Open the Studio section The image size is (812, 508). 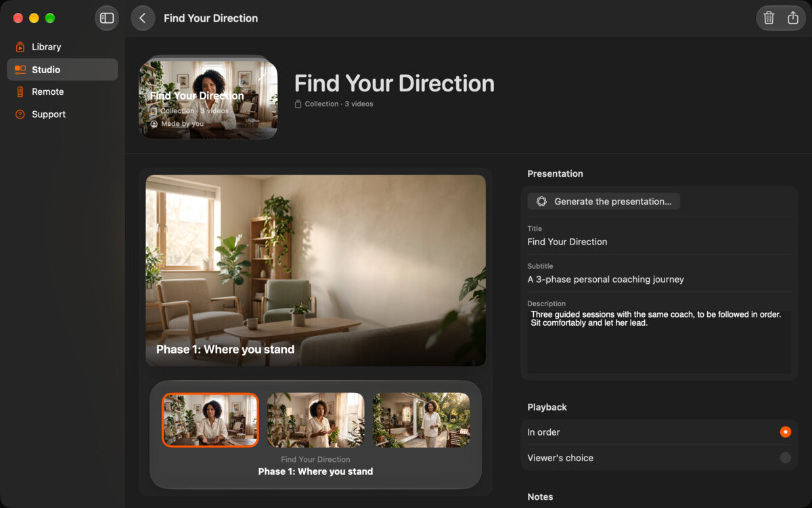coord(62,69)
